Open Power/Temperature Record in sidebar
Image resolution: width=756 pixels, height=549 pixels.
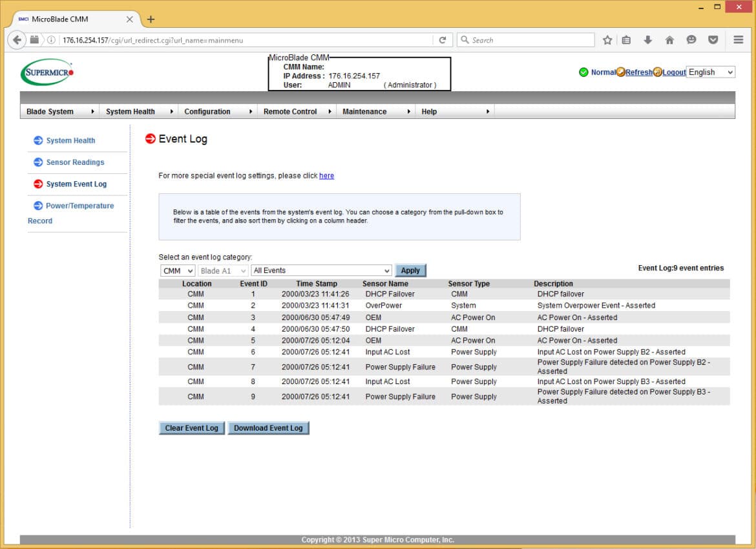(71, 213)
